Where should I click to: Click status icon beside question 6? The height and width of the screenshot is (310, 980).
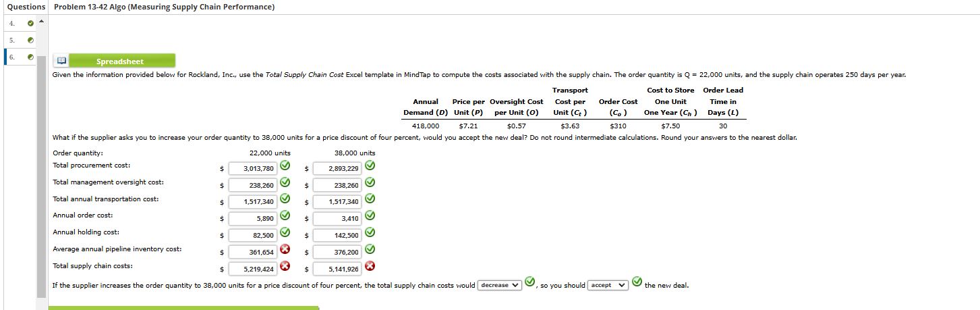30,57
